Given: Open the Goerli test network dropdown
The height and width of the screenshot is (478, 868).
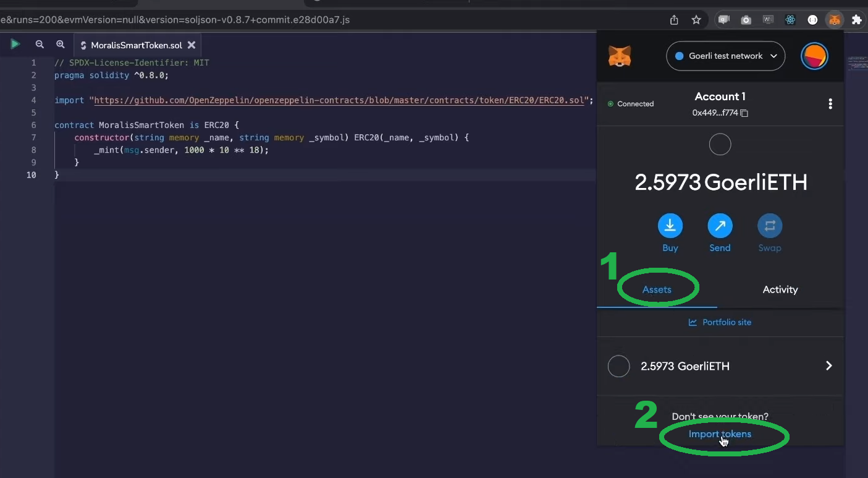Looking at the screenshot, I should [x=725, y=56].
